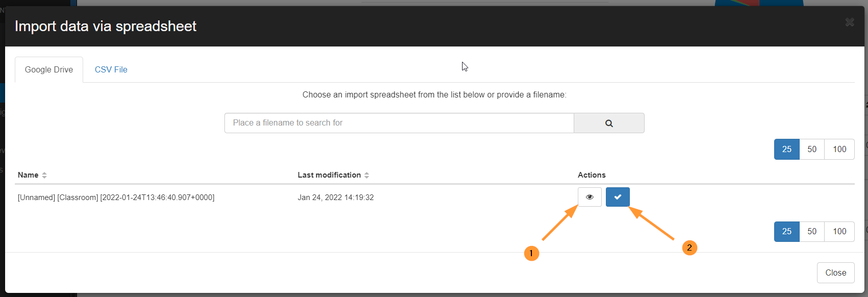Click the Last modification column header

click(329, 175)
